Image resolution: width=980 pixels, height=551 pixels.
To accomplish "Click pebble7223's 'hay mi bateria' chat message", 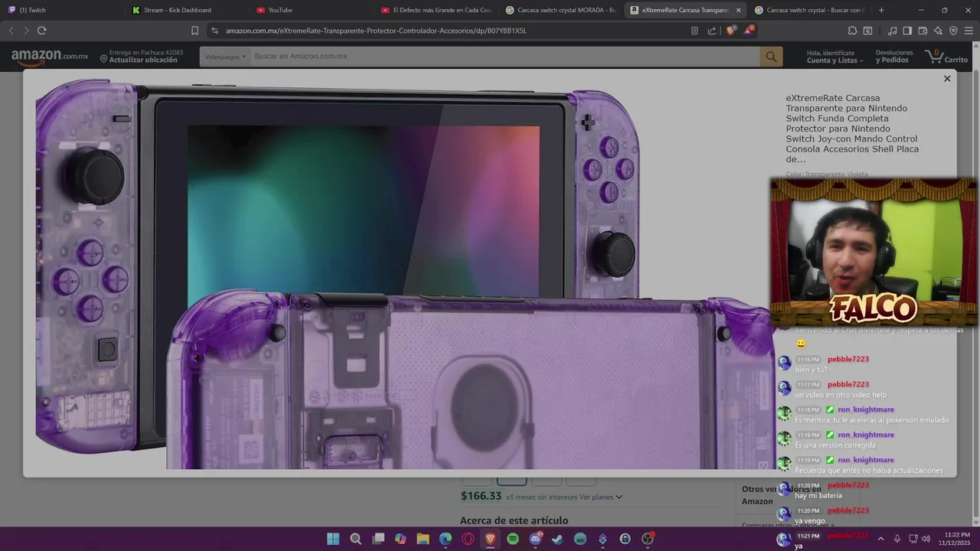I will click(x=818, y=496).
